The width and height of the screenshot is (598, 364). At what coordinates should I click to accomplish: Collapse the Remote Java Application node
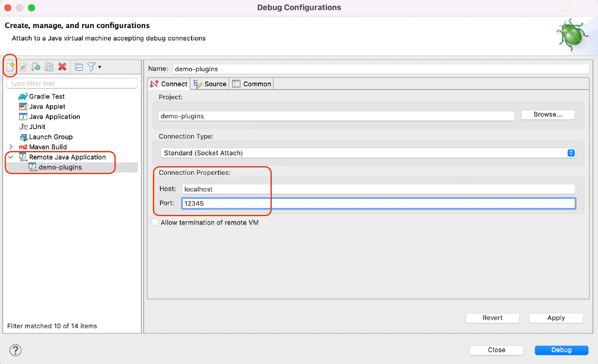11,157
